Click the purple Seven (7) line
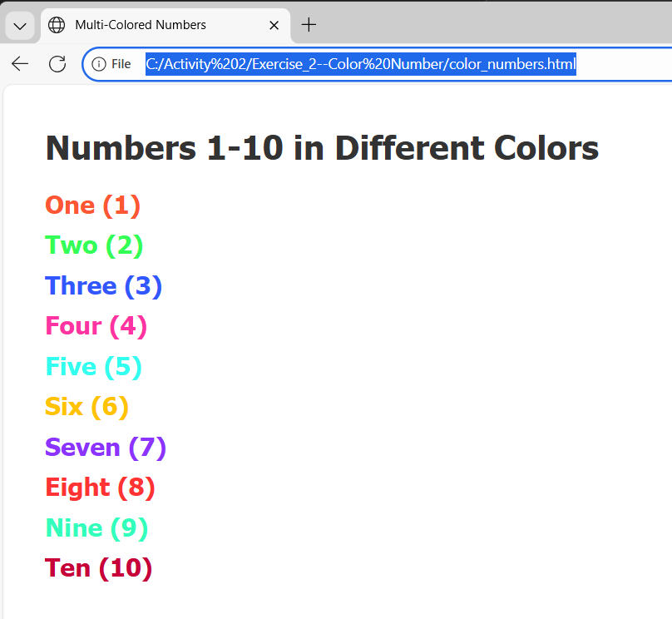 click(x=106, y=448)
